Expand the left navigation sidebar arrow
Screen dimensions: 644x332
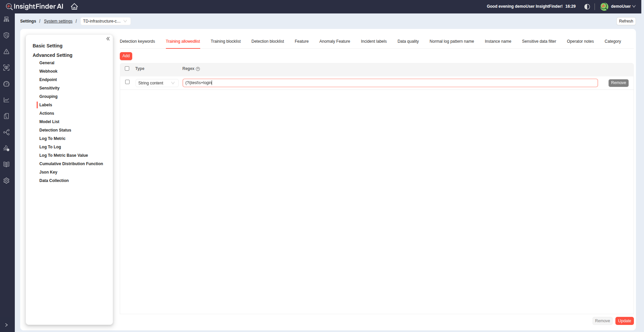point(6,325)
